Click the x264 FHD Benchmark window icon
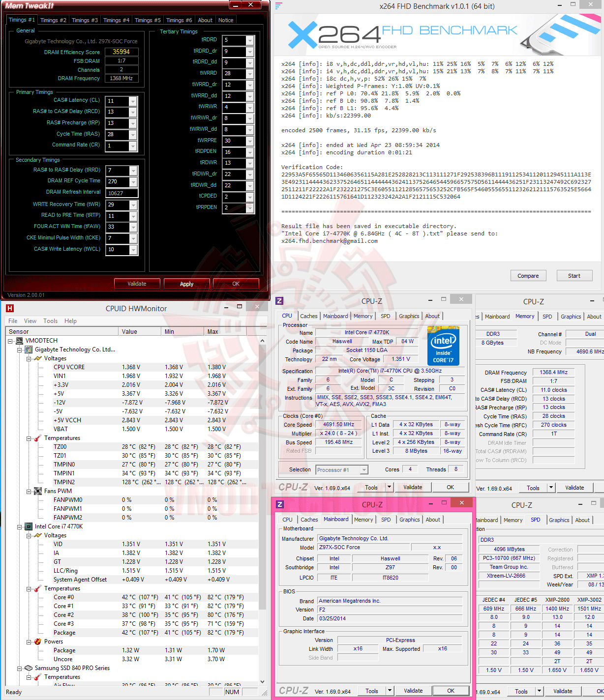 279,6
